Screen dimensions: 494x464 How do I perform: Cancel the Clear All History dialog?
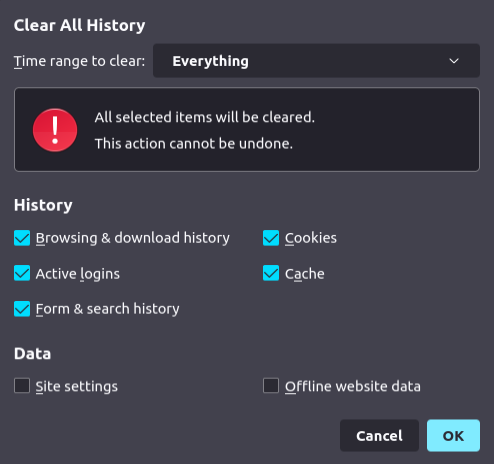pyautogui.click(x=379, y=435)
